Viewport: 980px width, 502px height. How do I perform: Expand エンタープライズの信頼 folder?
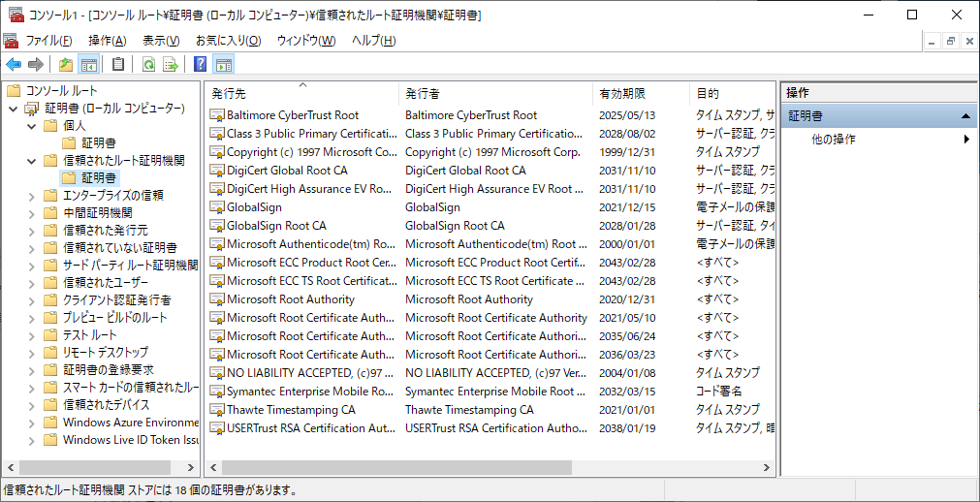(x=32, y=196)
